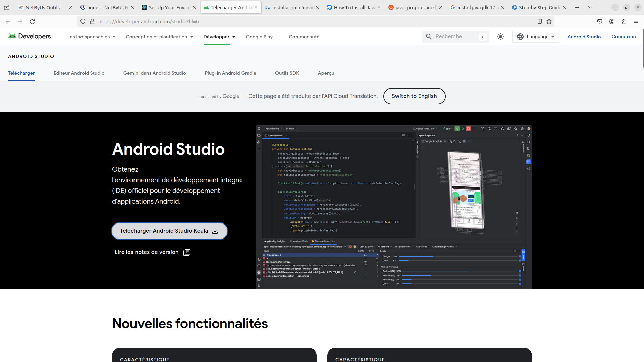Expand the Les indispensables menu
The image size is (644, 362).
(x=92, y=37)
